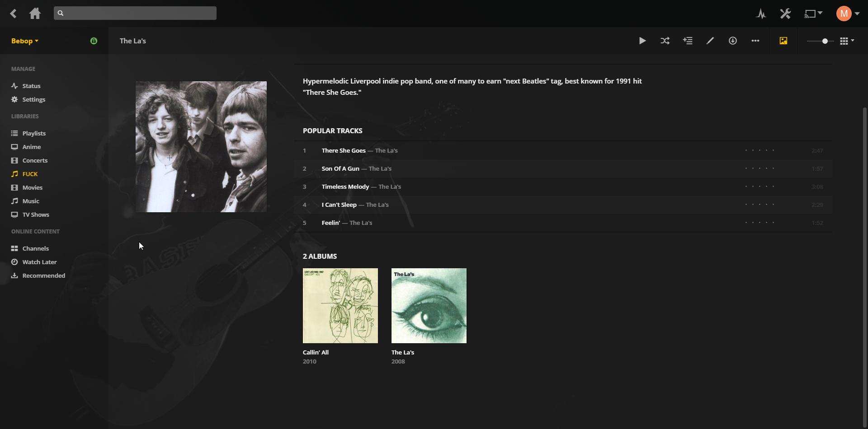Expand the Bebop server dropdown
Screen dimensions: 868x429
25,41
